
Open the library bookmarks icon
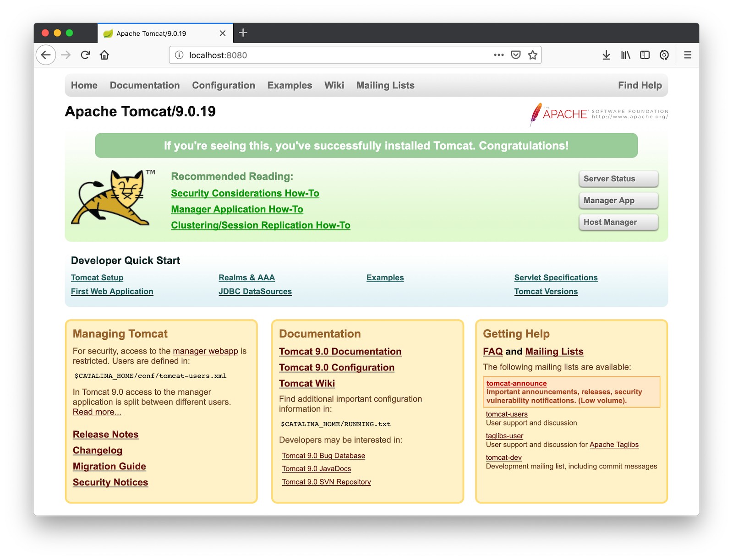(625, 55)
